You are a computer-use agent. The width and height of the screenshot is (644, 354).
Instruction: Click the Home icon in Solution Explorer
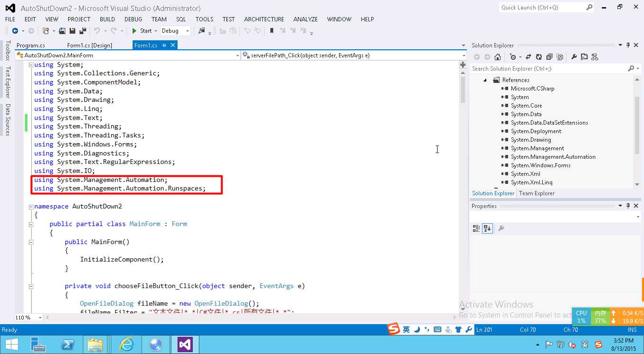[x=498, y=57]
